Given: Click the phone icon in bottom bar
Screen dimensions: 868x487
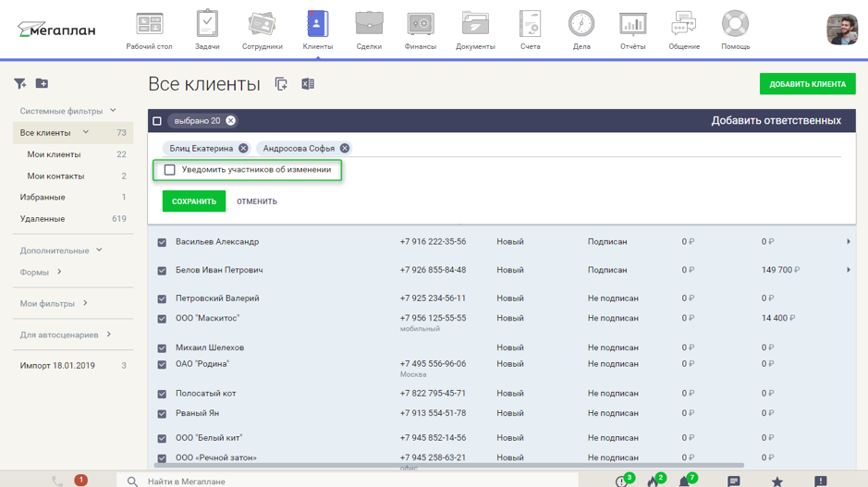Looking at the screenshot, I should click(57, 481).
